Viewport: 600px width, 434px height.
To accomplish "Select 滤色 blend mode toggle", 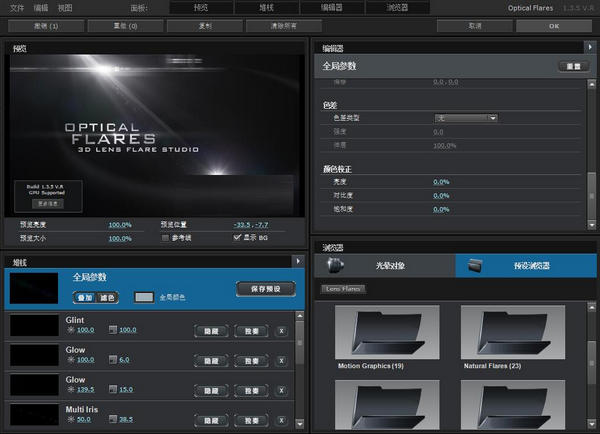I will pyautogui.click(x=109, y=297).
